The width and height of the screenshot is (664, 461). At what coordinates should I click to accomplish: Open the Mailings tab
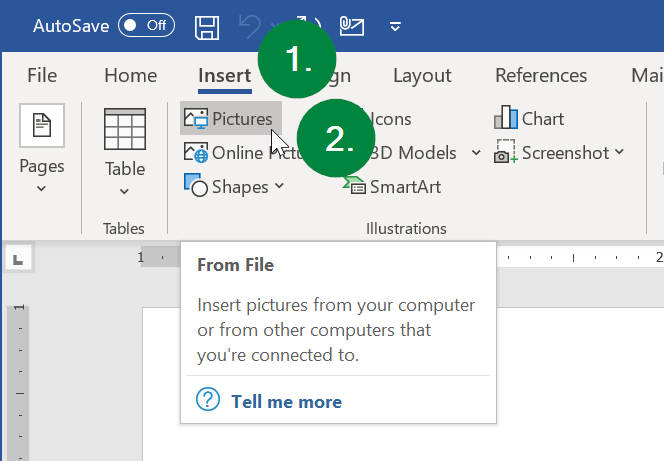(x=647, y=75)
